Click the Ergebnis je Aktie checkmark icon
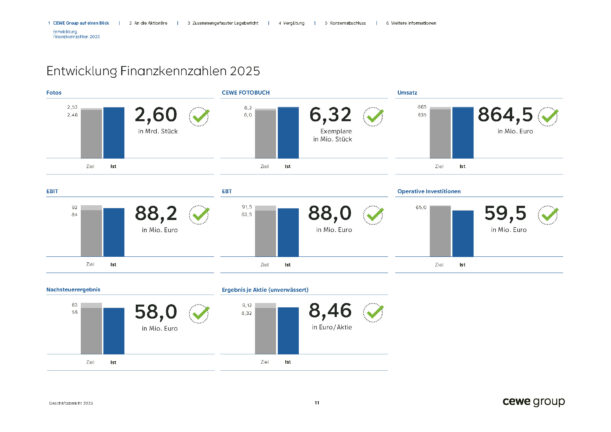Screen dimensions: 611x432 click(x=374, y=313)
